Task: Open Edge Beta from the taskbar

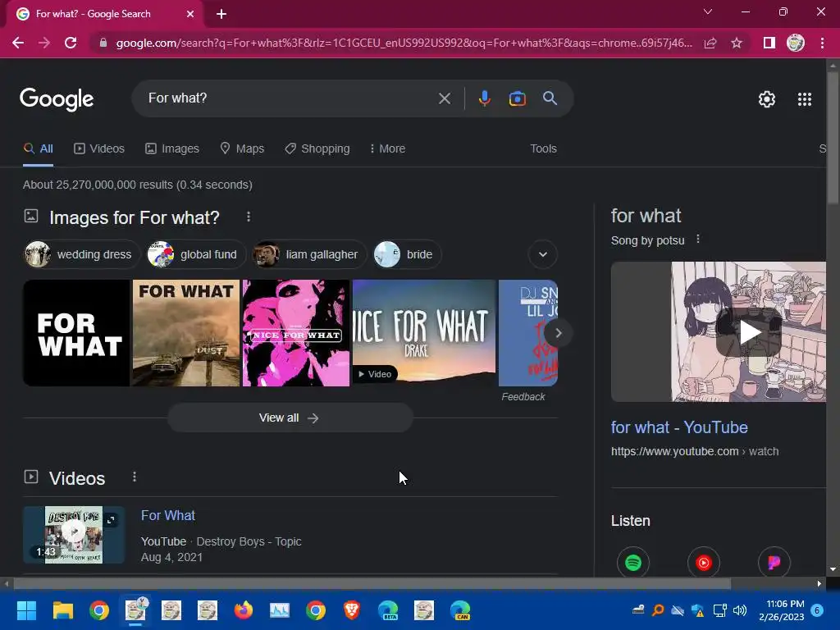Action: (388, 610)
